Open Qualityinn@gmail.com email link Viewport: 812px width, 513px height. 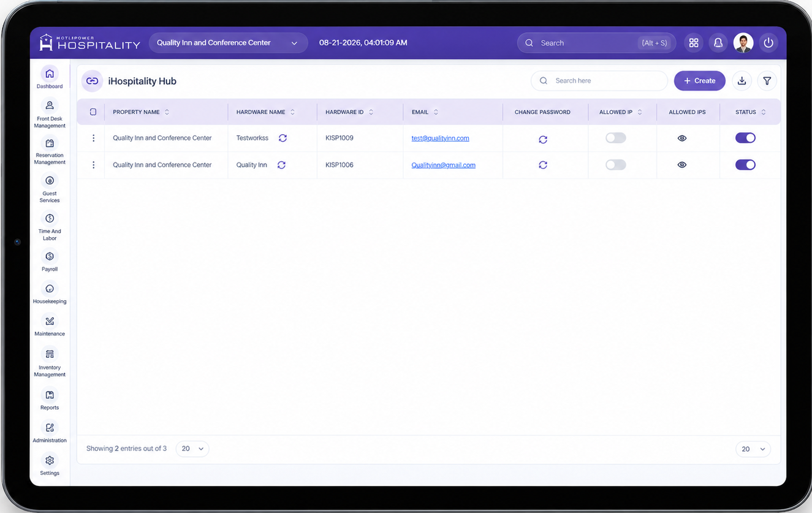click(443, 165)
